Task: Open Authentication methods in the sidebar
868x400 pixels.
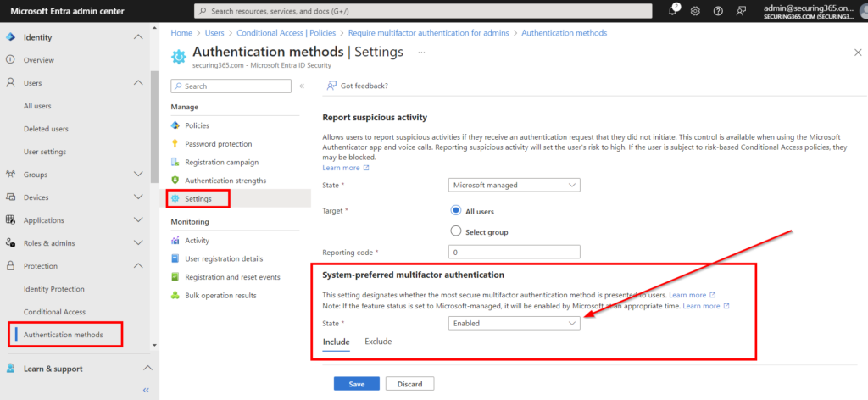Action: (x=63, y=335)
